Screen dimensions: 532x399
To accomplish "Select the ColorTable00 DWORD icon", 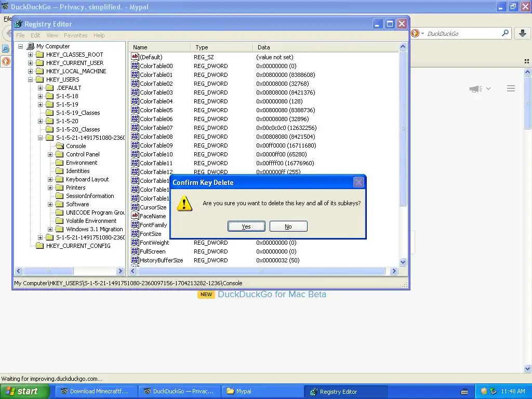I will [135, 66].
